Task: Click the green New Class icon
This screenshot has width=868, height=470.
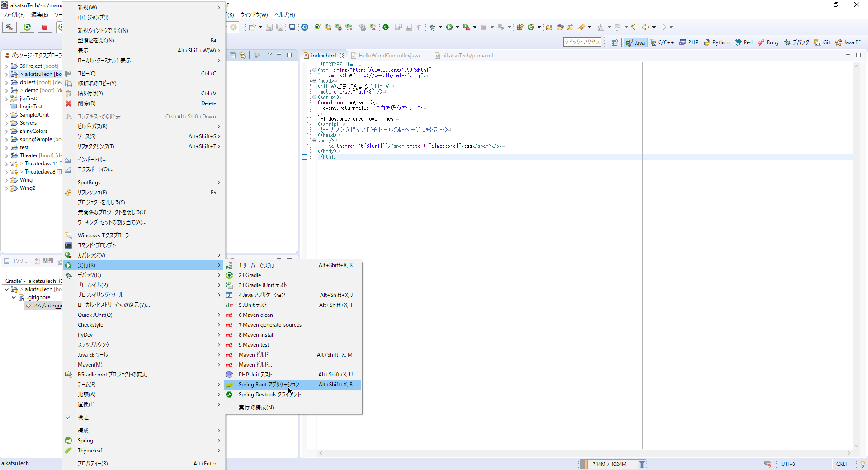Action: pos(531,27)
